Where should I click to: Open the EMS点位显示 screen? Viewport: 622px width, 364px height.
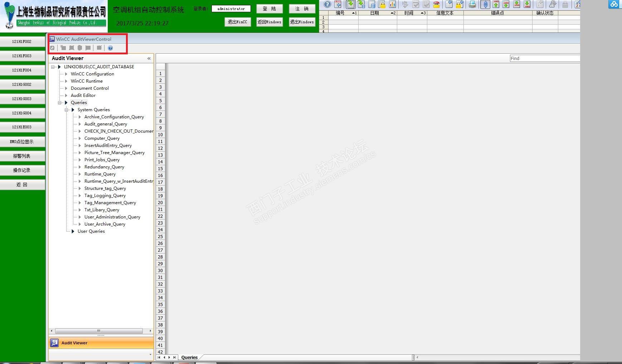click(22, 142)
